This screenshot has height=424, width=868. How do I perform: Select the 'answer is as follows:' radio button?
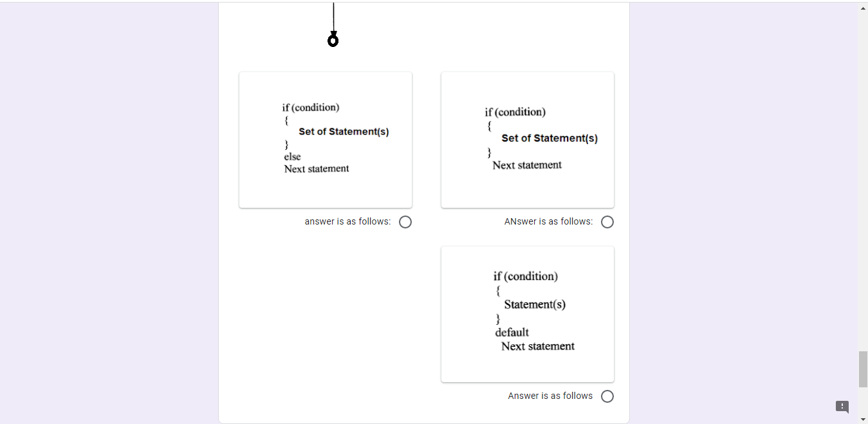pos(405,221)
